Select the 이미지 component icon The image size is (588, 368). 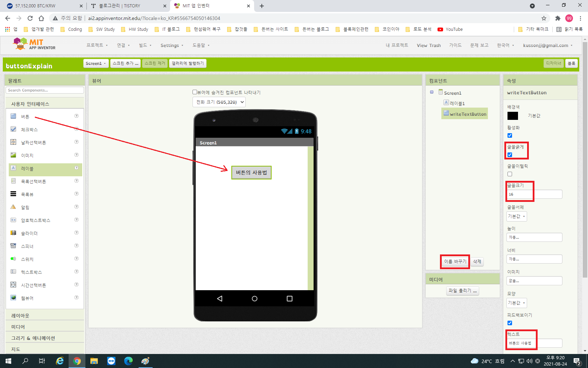coord(13,155)
